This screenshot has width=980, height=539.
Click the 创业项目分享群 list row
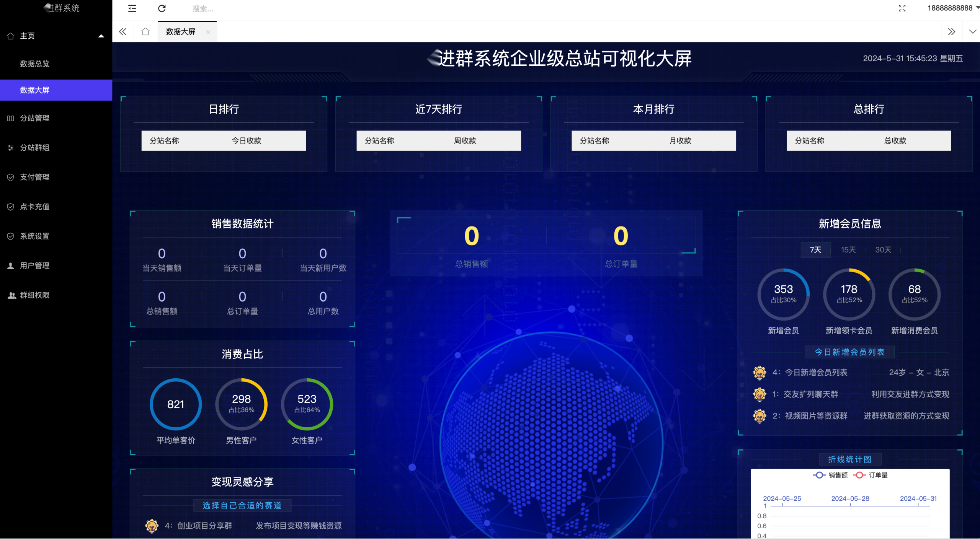[x=243, y=526]
